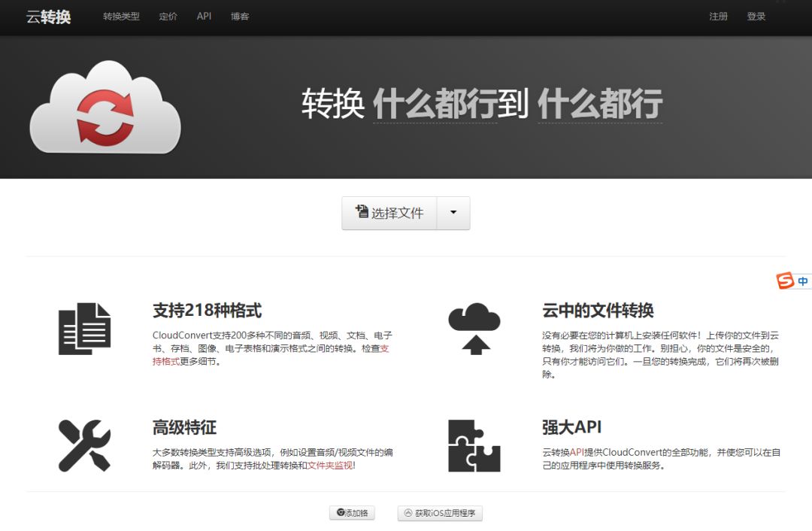Viewport: 812px width, 531px height.
Task: Click the file icon in 选择文件 button
Action: (x=362, y=211)
